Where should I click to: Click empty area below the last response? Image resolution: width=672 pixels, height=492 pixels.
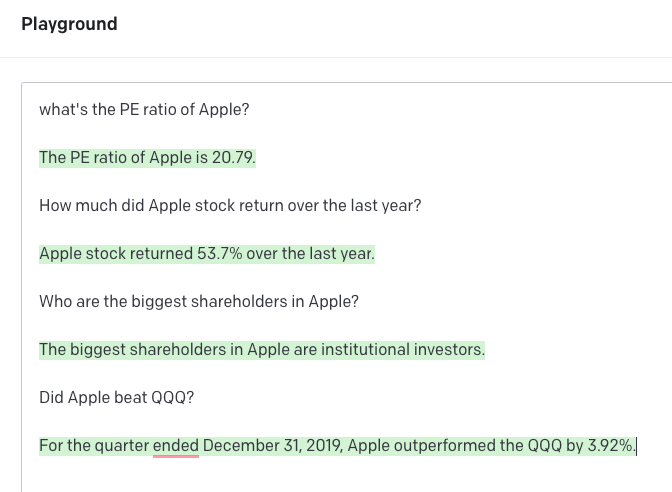click(343, 476)
